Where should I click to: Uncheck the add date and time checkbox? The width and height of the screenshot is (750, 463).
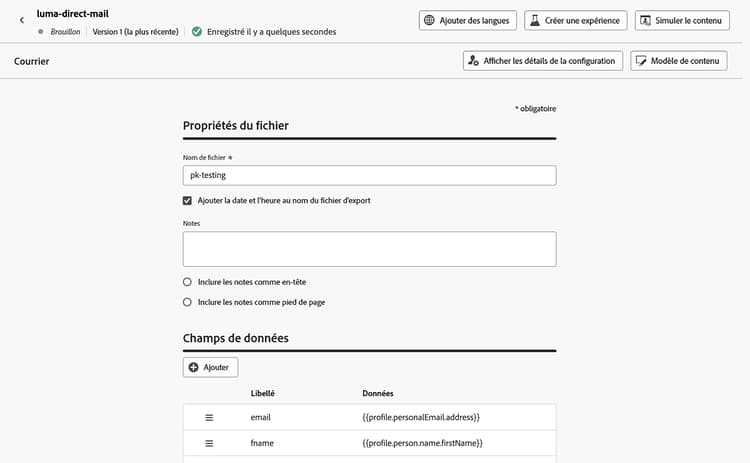coord(187,200)
